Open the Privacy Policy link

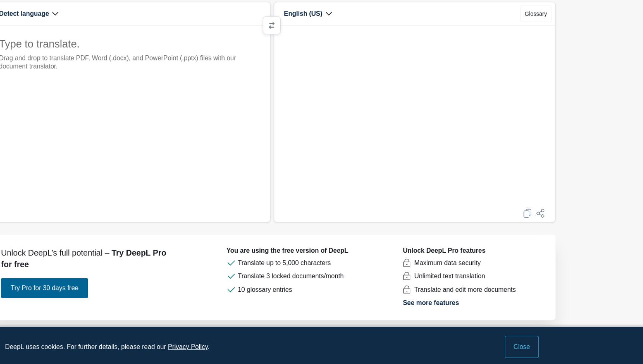tap(188, 347)
